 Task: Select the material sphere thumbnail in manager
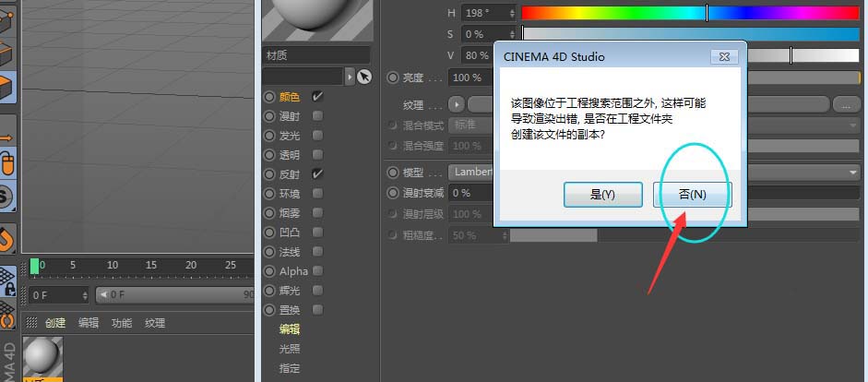pos(42,357)
